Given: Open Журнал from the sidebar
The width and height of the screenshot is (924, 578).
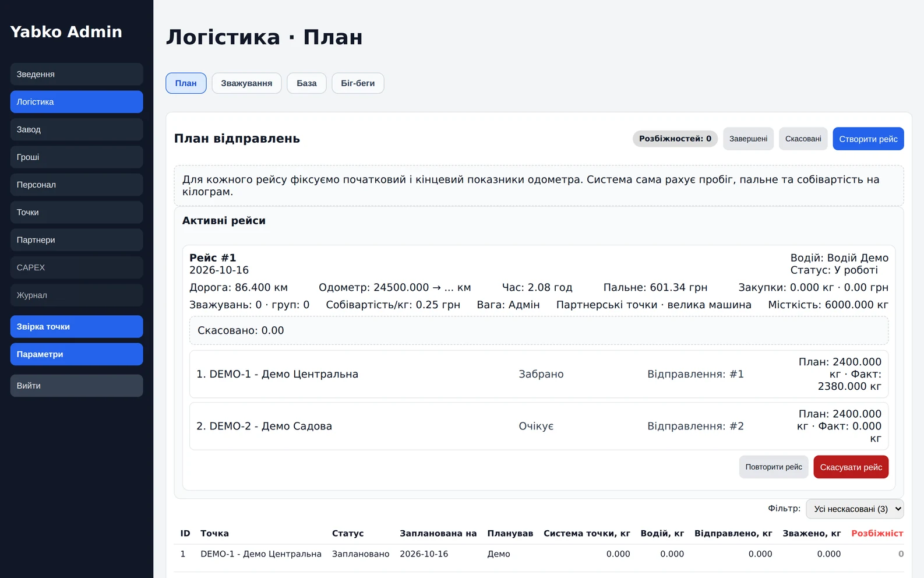Looking at the screenshot, I should point(76,295).
